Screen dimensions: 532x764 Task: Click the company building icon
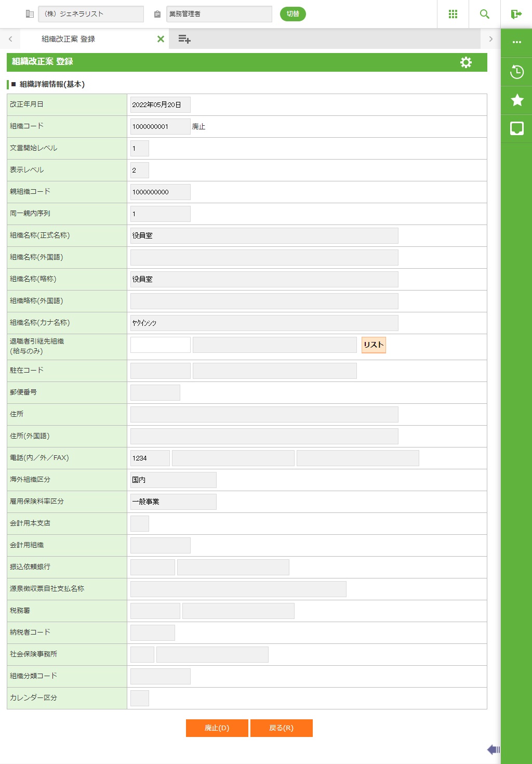(30, 14)
